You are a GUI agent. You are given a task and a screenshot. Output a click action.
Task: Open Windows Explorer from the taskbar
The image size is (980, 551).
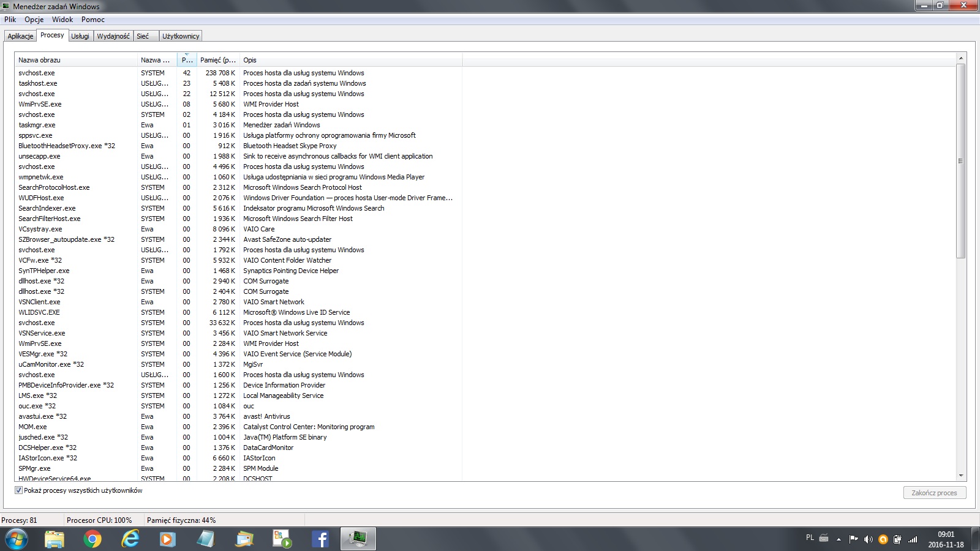click(x=55, y=539)
